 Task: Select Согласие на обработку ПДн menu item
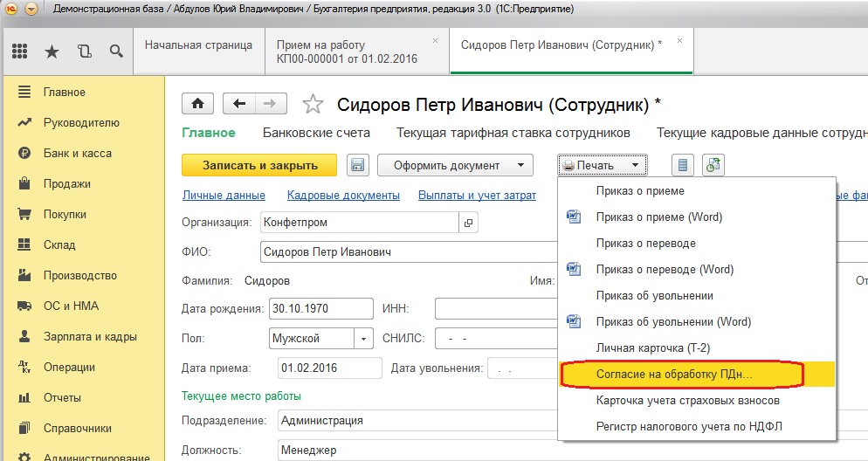pos(696,374)
